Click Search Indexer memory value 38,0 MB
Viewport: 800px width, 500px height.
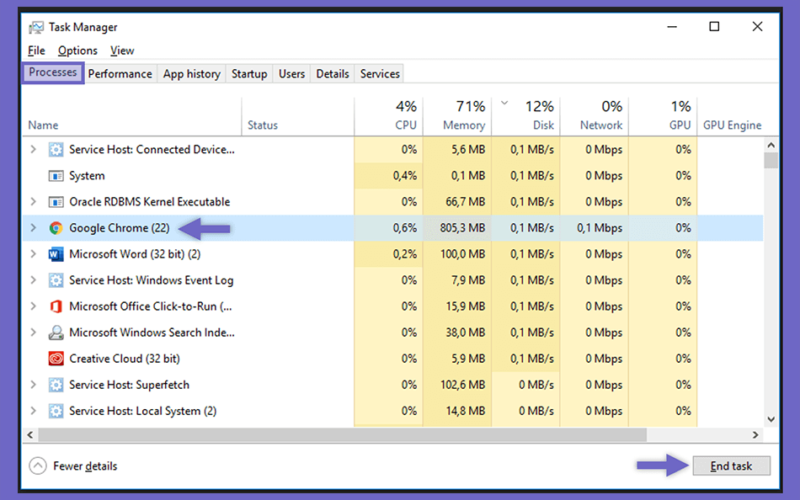tap(465, 333)
